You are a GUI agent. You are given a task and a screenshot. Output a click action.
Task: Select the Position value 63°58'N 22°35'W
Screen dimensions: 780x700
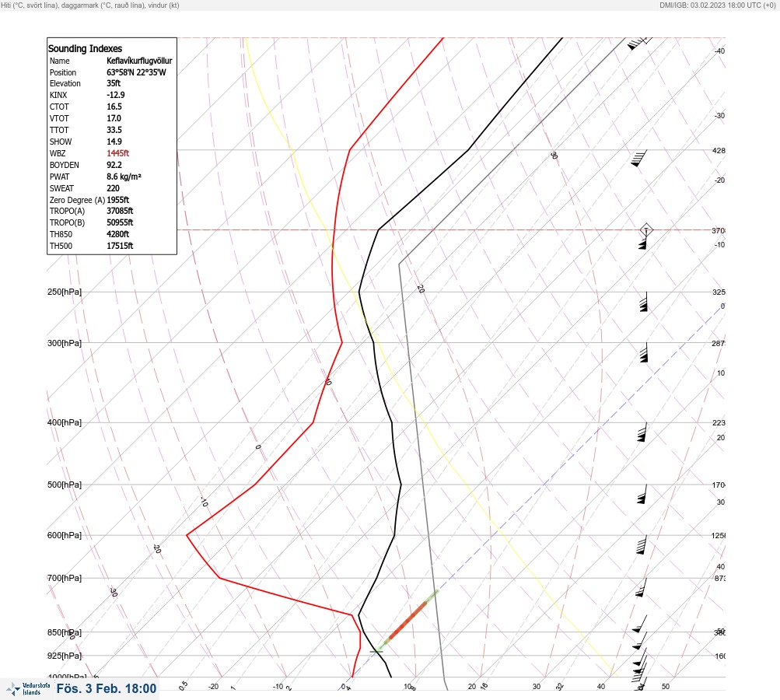coord(136,72)
